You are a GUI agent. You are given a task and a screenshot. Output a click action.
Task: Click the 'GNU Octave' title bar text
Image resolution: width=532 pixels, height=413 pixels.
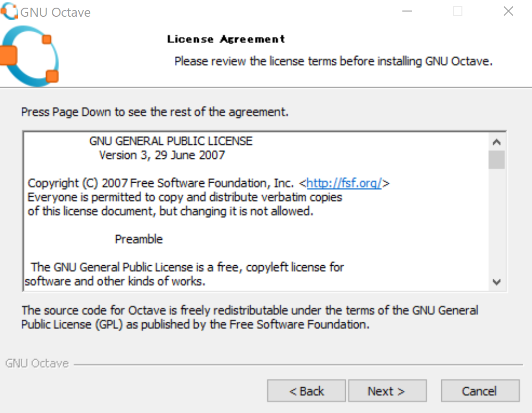55,12
